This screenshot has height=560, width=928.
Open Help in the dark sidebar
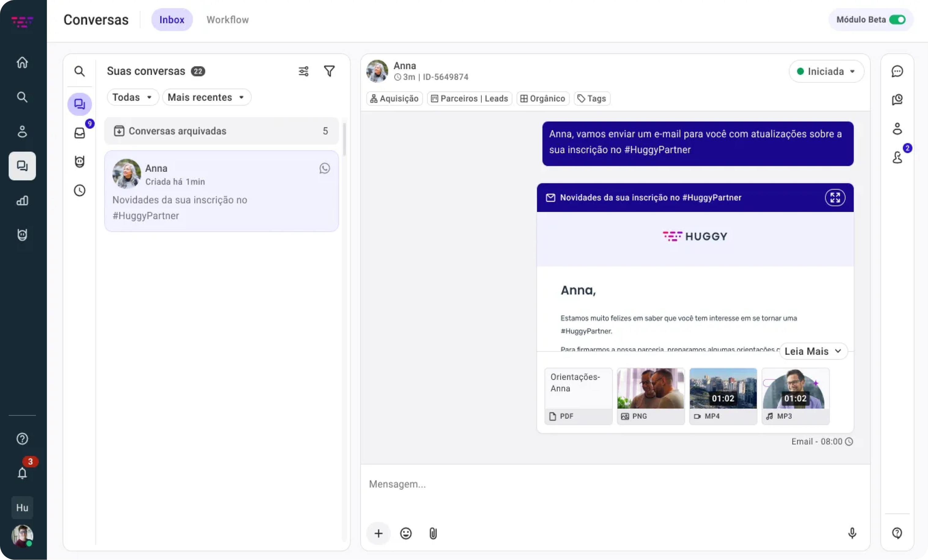point(22,439)
